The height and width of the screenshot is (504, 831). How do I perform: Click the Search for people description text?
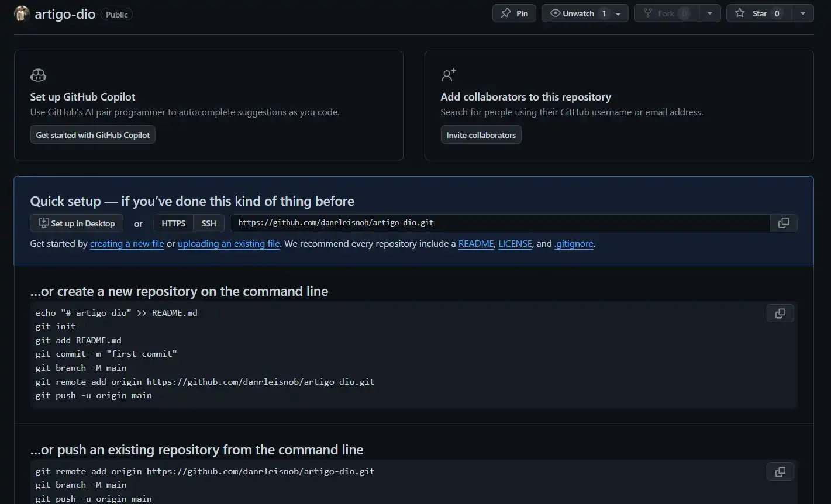572,112
